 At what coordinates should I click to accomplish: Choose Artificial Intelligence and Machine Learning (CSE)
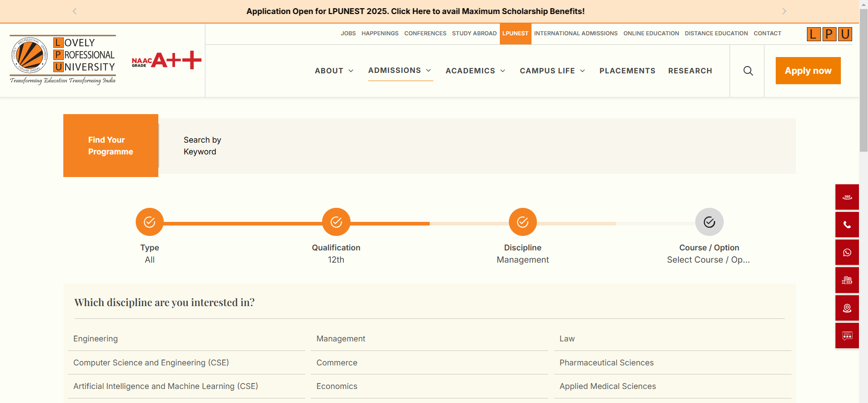coord(186,386)
